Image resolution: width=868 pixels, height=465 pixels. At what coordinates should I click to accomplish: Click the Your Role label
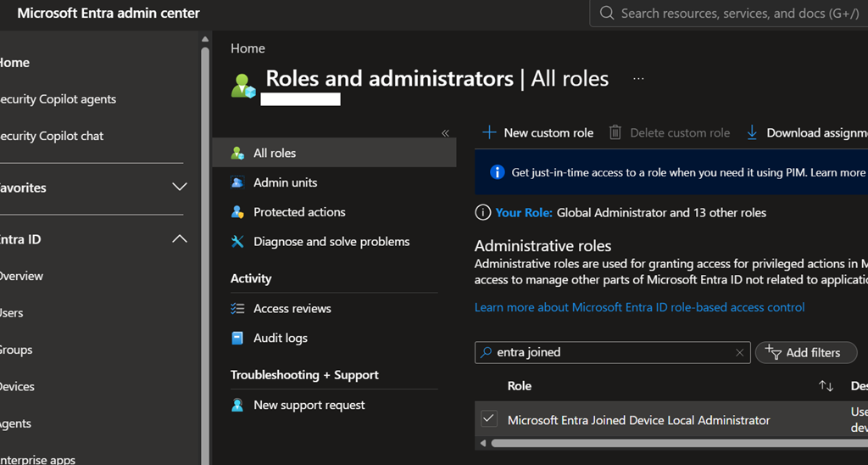coord(524,213)
